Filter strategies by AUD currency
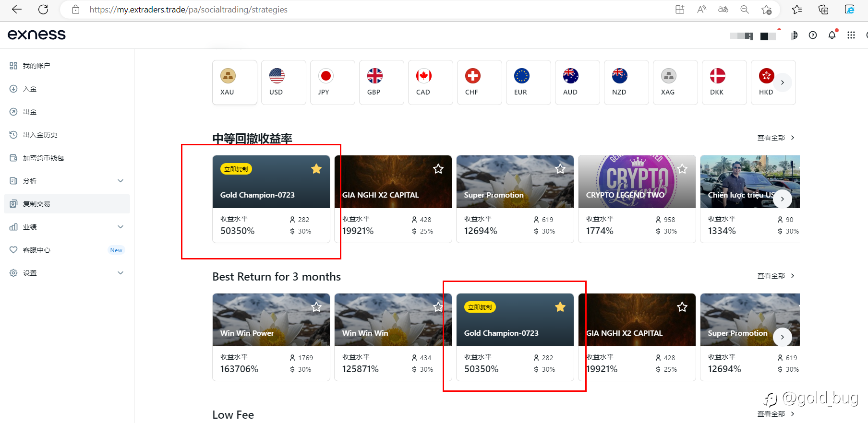This screenshot has width=868, height=423. 578,82
